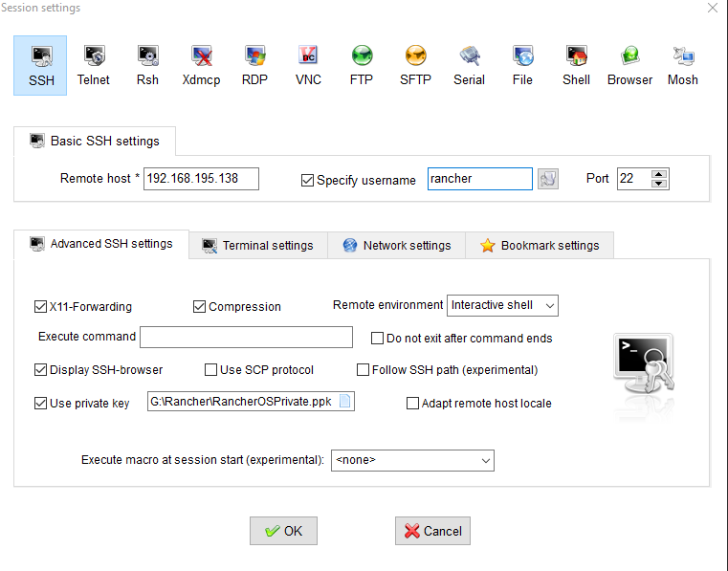Pick the SFTP session type
The image size is (728, 571).
pyautogui.click(x=415, y=65)
